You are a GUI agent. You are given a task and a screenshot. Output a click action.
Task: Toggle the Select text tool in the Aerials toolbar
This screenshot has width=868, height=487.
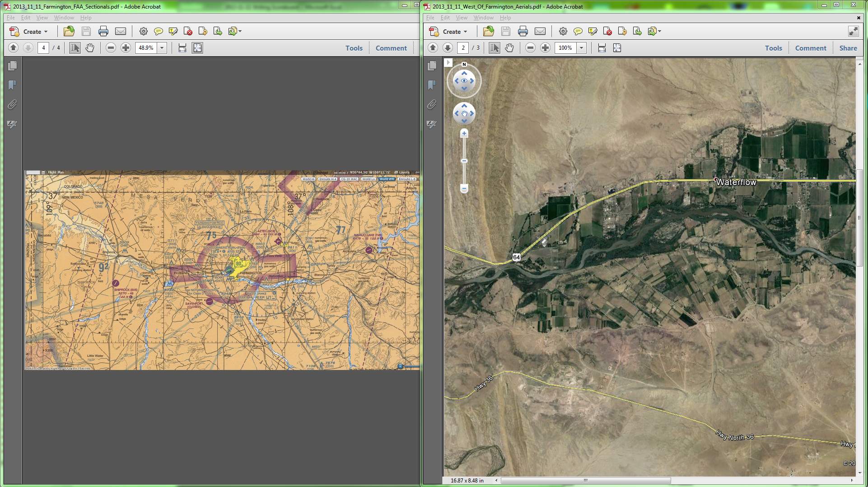(495, 48)
